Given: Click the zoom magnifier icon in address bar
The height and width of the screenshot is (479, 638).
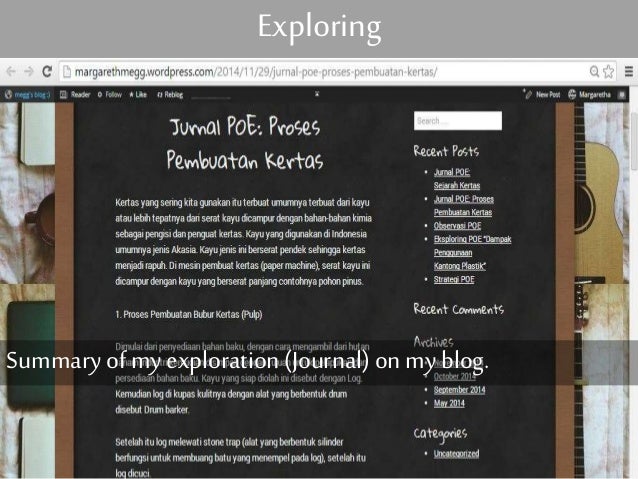Looking at the screenshot, I should point(594,72).
